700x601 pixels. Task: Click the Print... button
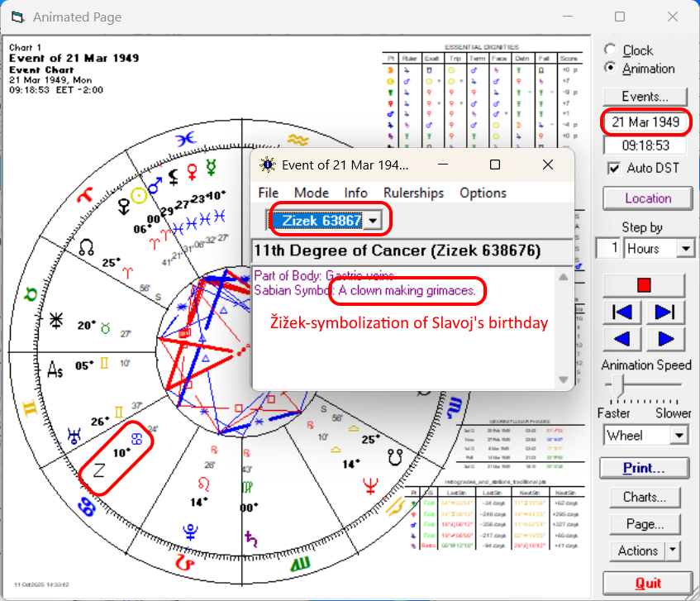644,468
